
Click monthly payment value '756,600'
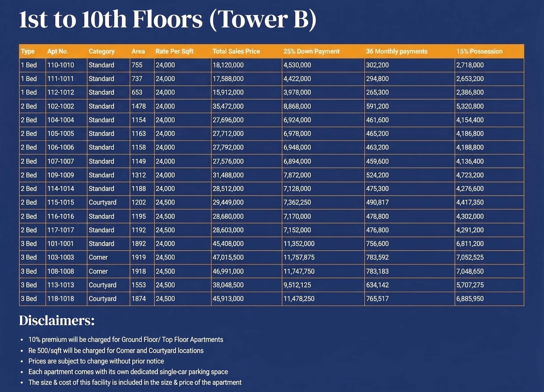click(x=377, y=244)
